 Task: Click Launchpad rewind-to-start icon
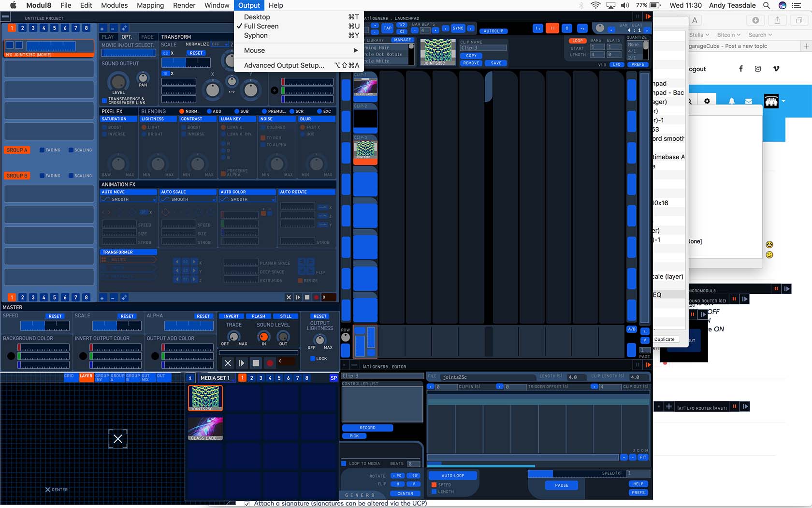[537, 28]
